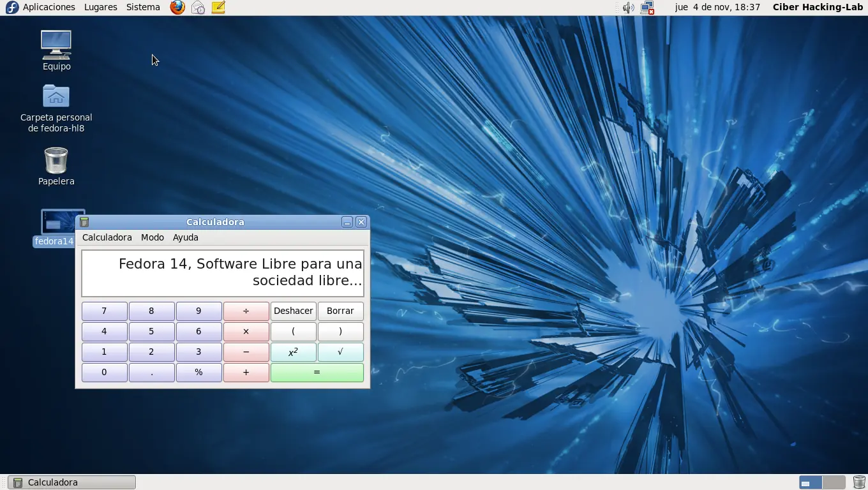Click the number 5 key
The width and height of the screenshot is (868, 490).
pos(152,332)
